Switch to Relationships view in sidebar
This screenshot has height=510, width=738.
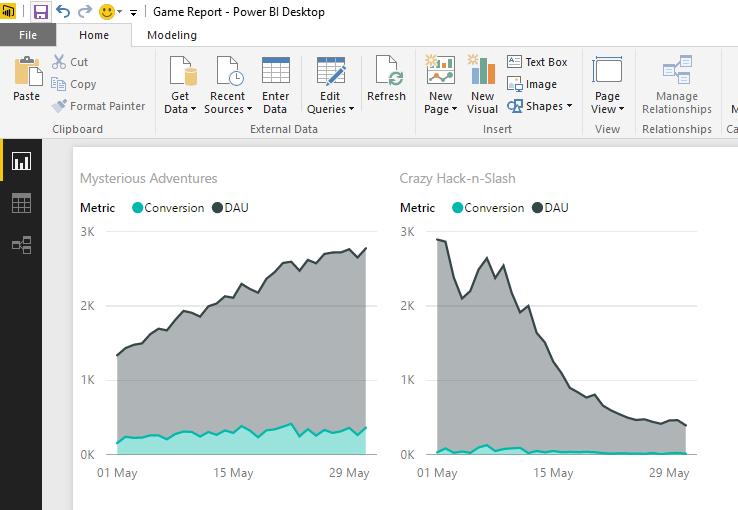point(22,245)
